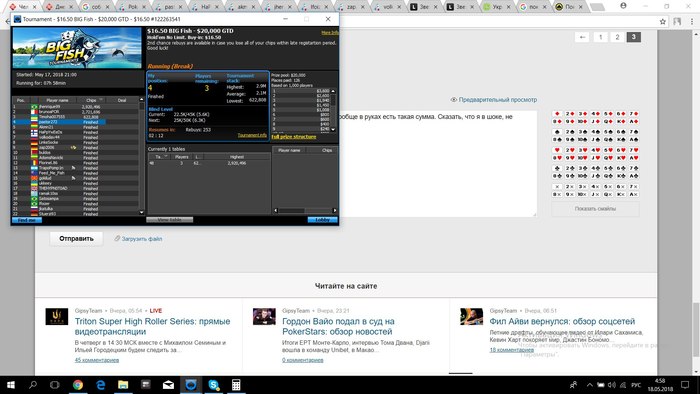The image size is (700, 394).
Task: Click the poker client icon in taskbar
Action: click(191, 385)
